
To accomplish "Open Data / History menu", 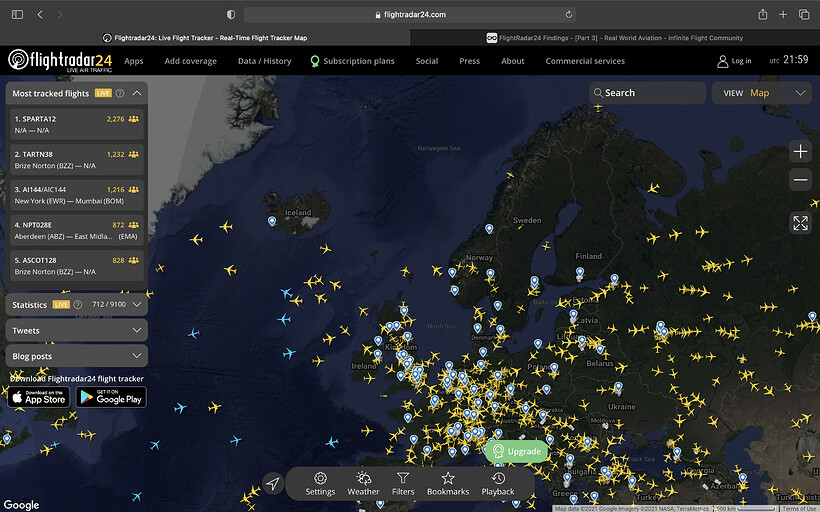I will (x=265, y=61).
